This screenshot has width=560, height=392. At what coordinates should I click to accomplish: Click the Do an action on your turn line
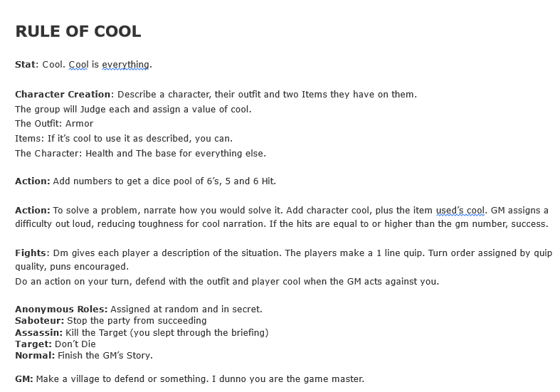click(227, 281)
